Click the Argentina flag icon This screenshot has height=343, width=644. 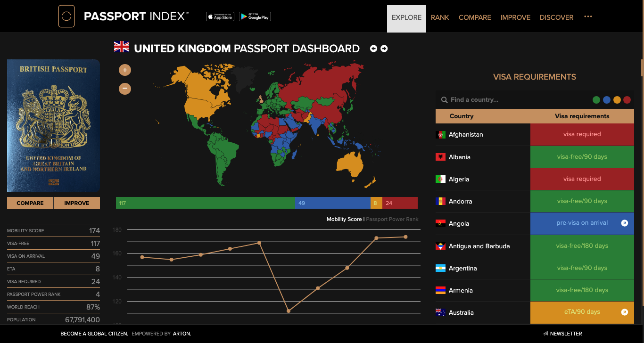pyautogui.click(x=440, y=268)
